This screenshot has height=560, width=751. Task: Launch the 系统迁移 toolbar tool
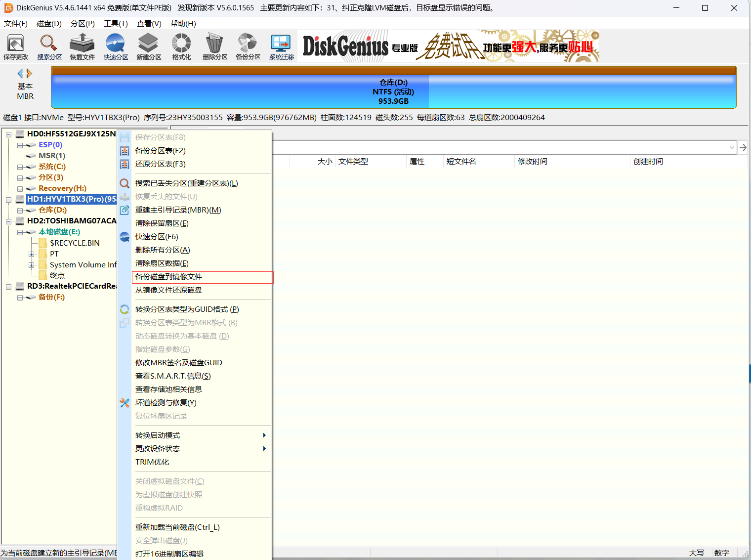pos(281,47)
